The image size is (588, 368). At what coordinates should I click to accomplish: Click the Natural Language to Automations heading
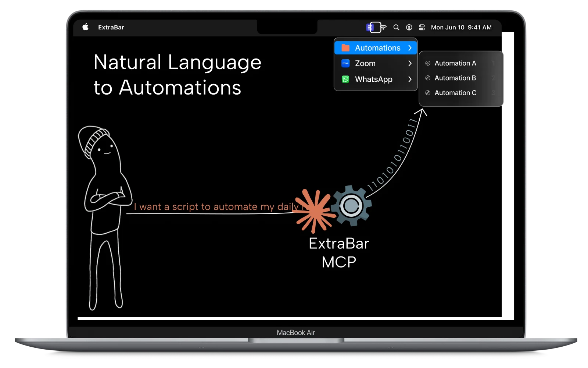pos(177,75)
